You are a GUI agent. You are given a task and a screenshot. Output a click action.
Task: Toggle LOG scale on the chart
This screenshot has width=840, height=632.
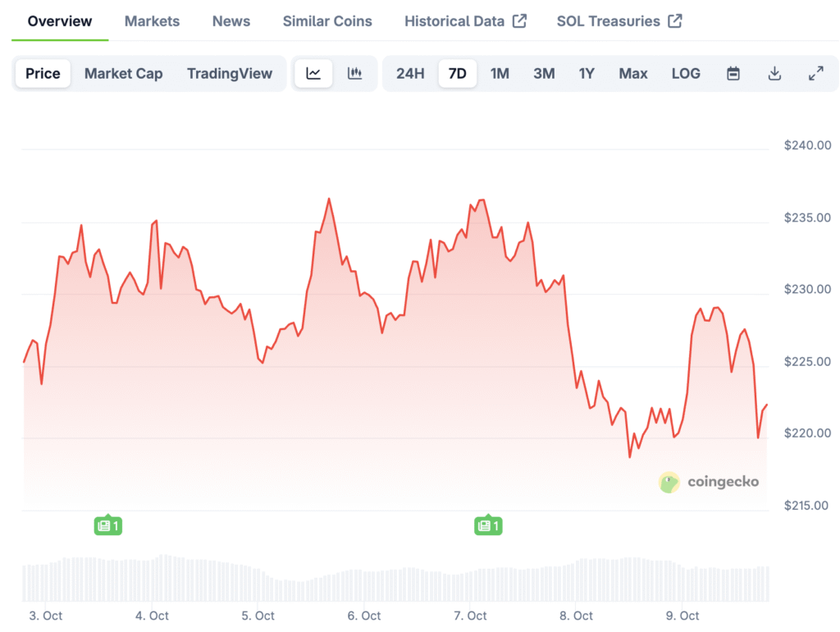click(x=686, y=74)
